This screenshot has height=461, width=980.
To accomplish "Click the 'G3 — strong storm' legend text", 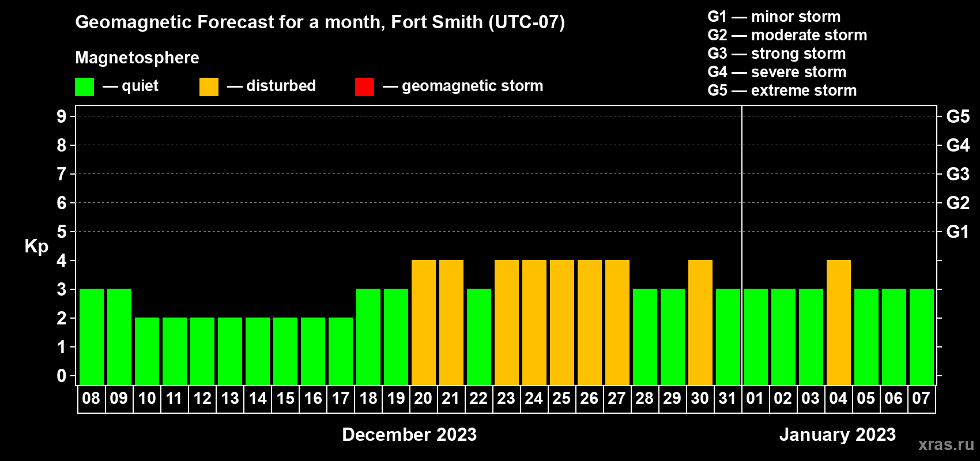I will [x=777, y=54].
